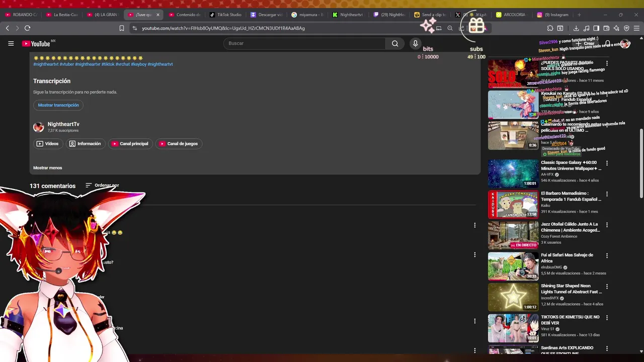Screen dimensions: 644x362
Task: Go back using the browser back arrow
Action: point(8,28)
